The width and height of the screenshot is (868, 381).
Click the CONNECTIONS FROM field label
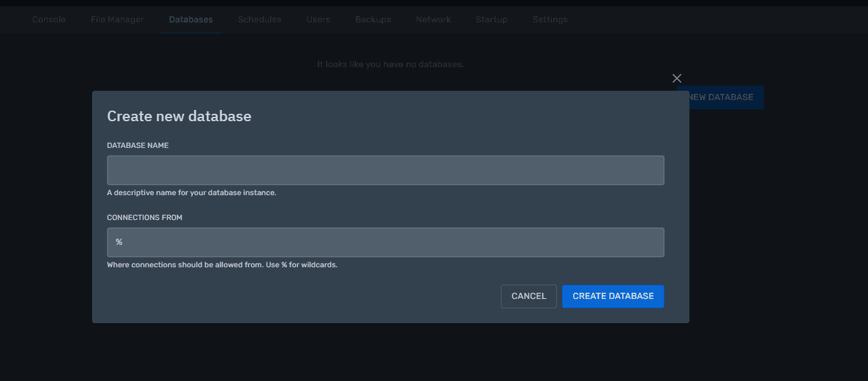pyautogui.click(x=144, y=218)
